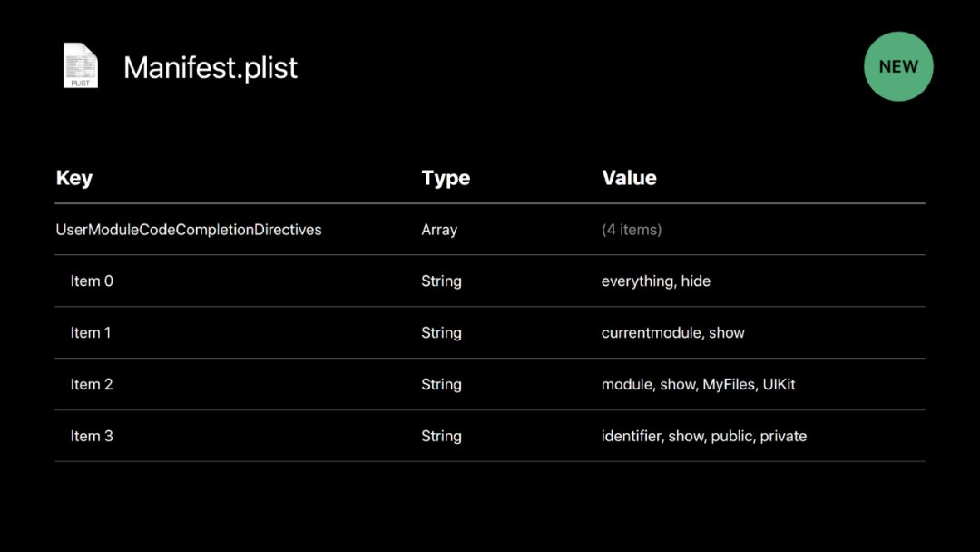This screenshot has height=552, width=980.
Task: Select the Manifest.plist title
Action: click(x=211, y=68)
